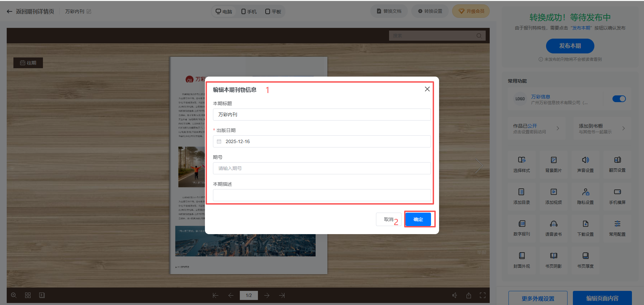Screen dimensions: 644x305
Task: Open the 背景图片 background image setting
Action: 553,160
